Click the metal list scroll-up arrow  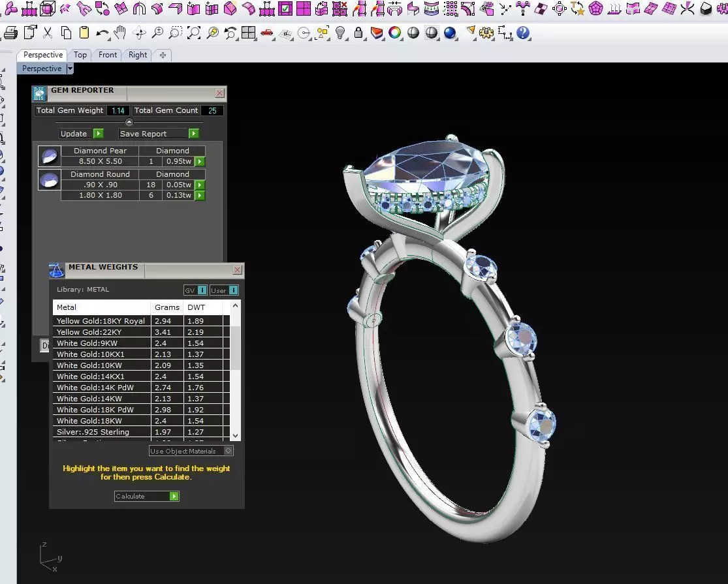click(x=236, y=305)
